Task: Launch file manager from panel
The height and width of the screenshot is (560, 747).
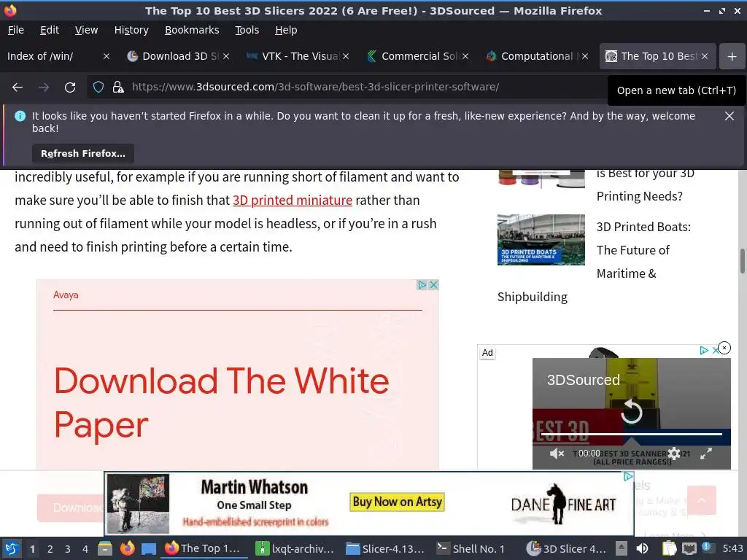Action: click(105, 548)
